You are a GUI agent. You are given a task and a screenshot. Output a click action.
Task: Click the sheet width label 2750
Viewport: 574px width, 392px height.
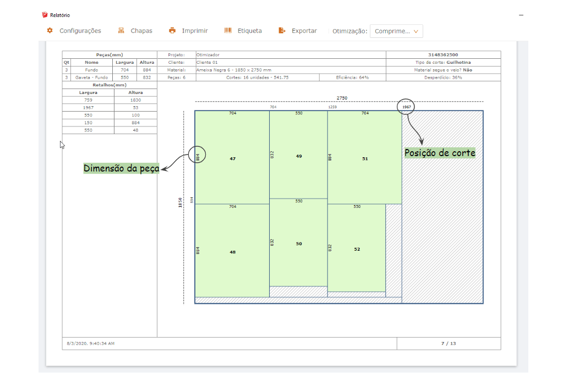(342, 98)
